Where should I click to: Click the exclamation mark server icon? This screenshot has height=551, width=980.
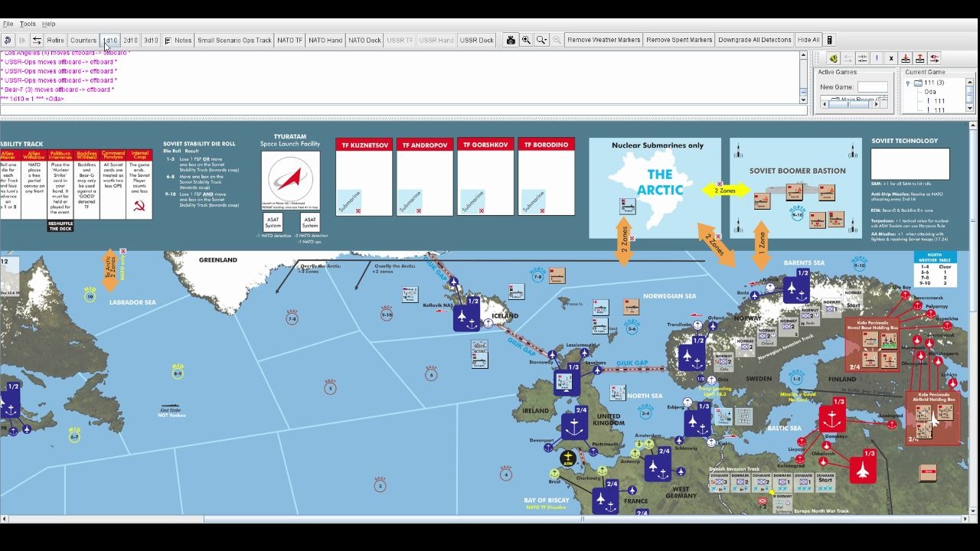pyautogui.click(x=877, y=58)
